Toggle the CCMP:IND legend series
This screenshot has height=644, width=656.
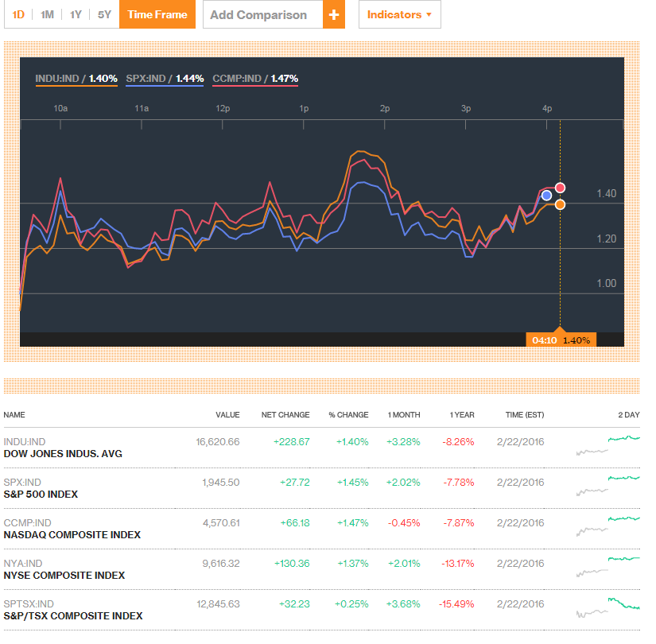tap(255, 79)
